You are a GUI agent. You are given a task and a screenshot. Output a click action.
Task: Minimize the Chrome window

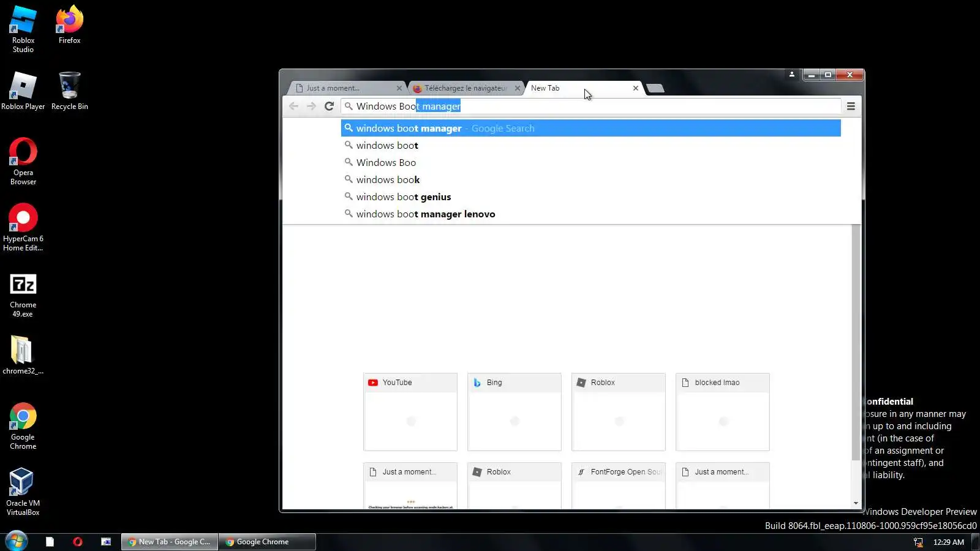pyautogui.click(x=812, y=75)
